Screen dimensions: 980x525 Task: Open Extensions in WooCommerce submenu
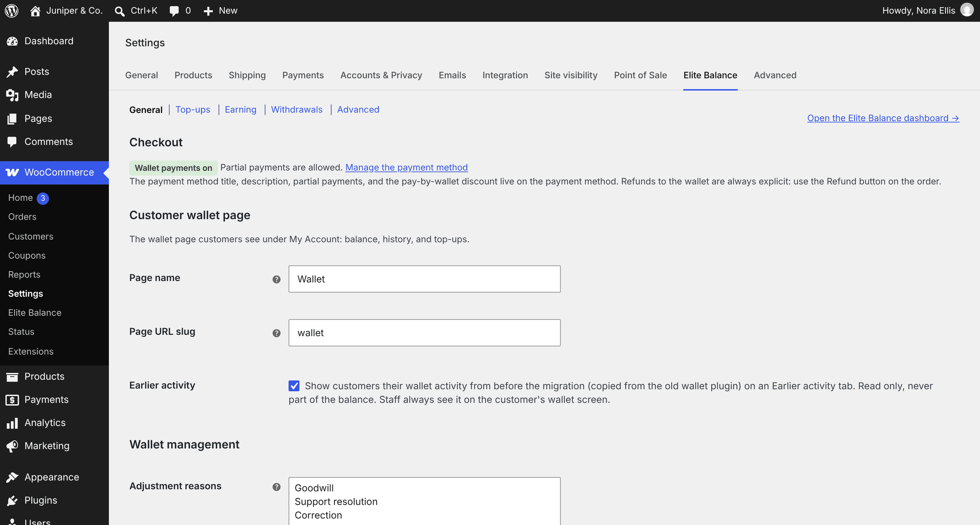31,352
